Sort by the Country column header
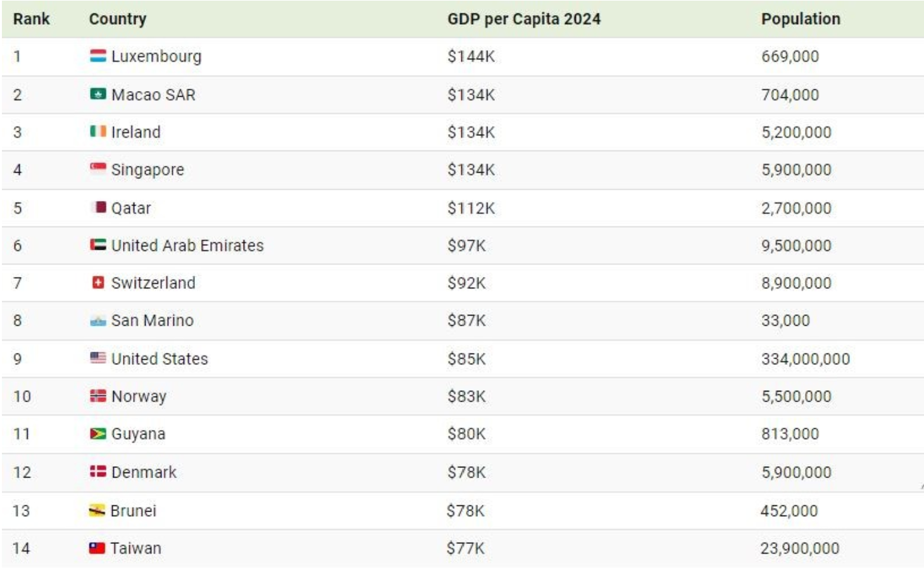The width and height of the screenshot is (924, 573). coord(118,19)
